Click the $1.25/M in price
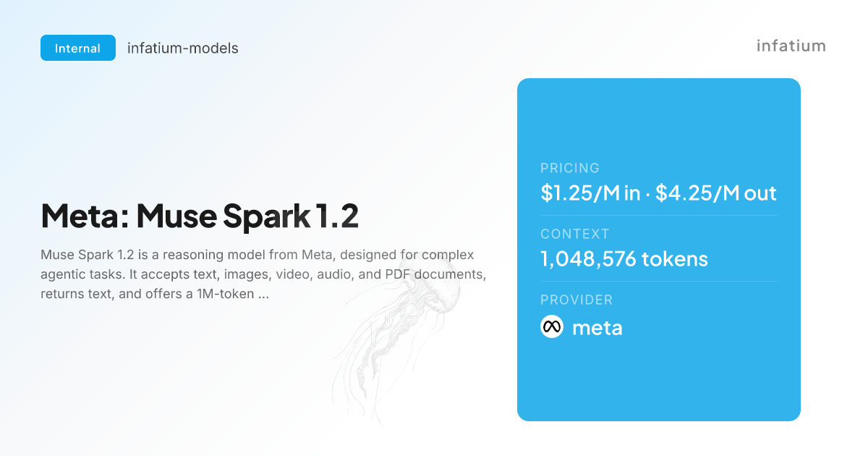 [x=590, y=193]
